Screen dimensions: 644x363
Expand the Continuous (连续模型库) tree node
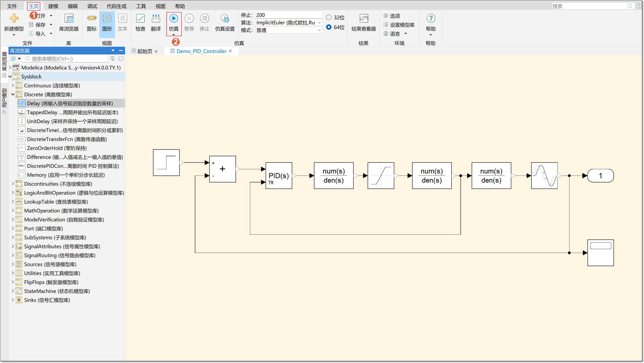13,86
